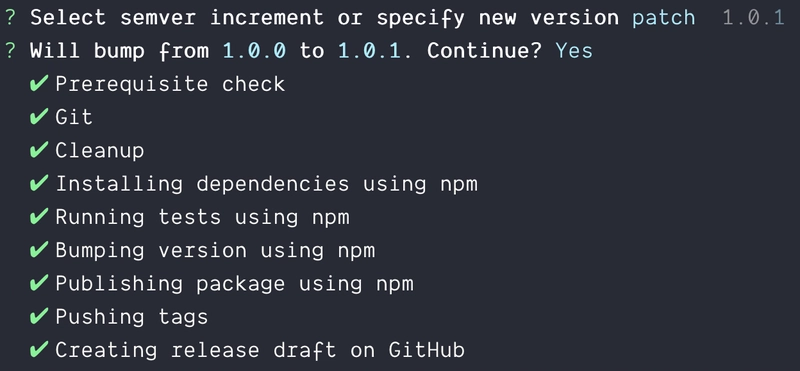Click the question mark before Select semver

coord(10,18)
